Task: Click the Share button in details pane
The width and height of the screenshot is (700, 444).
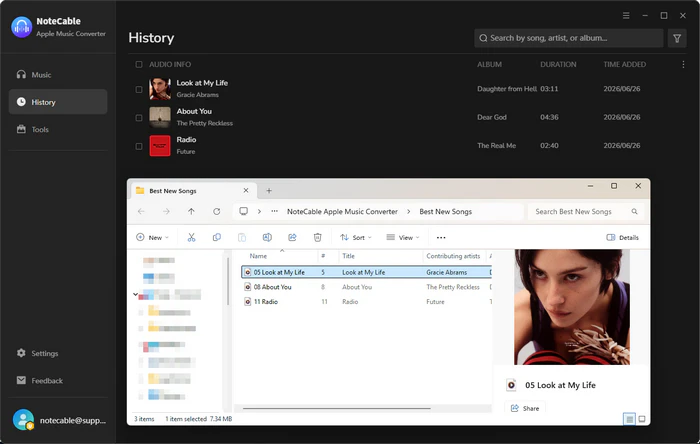Action: (x=525, y=408)
